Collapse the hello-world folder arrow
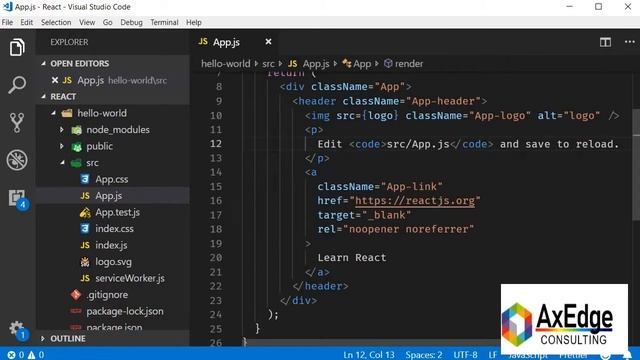Viewport: 640px width, 360px height. point(53,113)
